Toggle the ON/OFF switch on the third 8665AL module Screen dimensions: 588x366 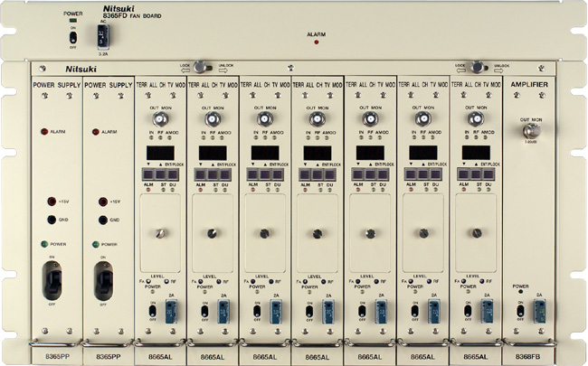(257, 311)
